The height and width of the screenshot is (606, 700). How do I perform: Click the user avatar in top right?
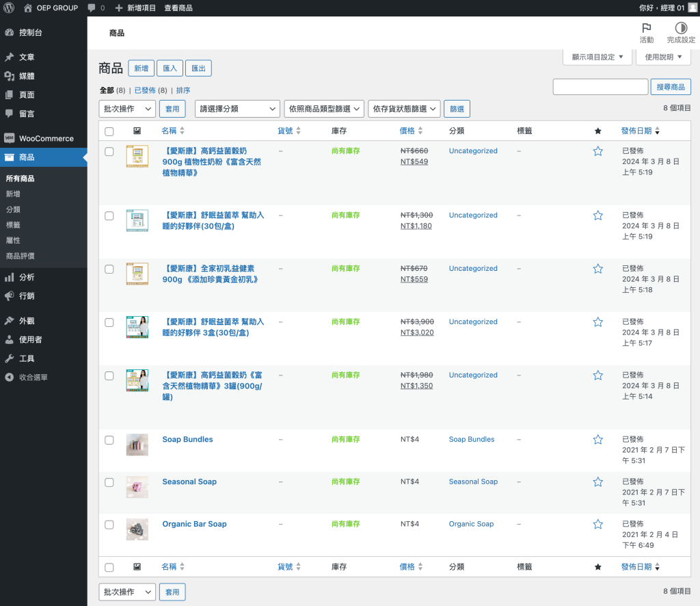692,8
